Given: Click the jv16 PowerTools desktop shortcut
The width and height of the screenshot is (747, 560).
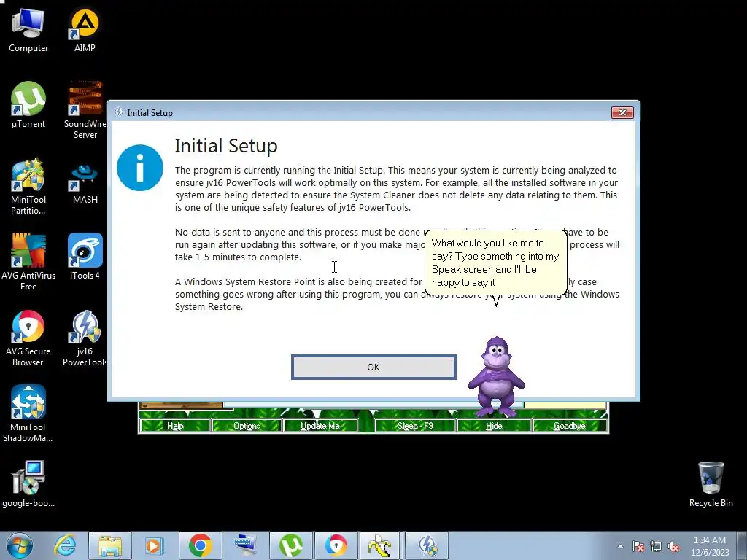Looking at the screenshot, I should pyautogui.click(x=85, y=338).
